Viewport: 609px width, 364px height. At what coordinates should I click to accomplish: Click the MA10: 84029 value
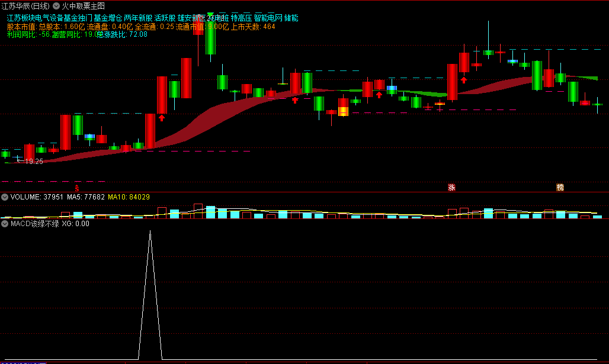point(129,197)
